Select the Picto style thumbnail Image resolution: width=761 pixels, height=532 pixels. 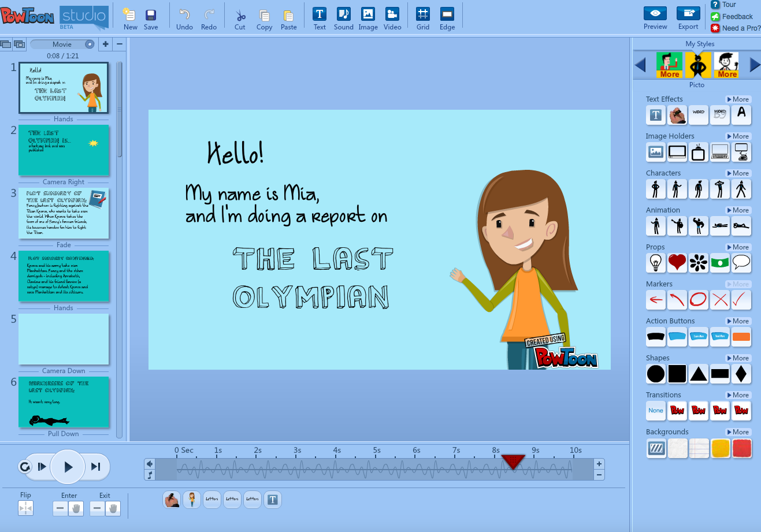(698, 65)
